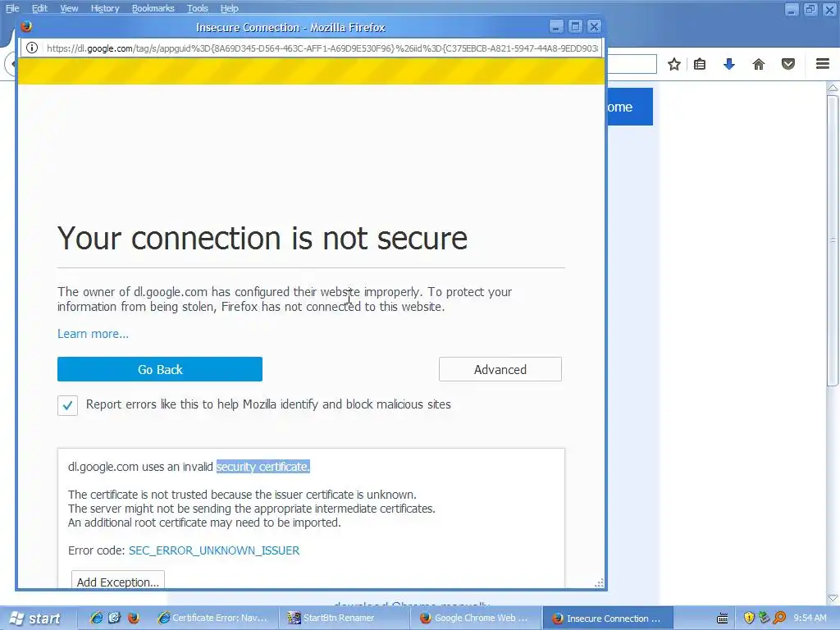Click blue tab behind popup in main window
The image size is (840, 630).
pyautogui.click(x=630, y=107)
